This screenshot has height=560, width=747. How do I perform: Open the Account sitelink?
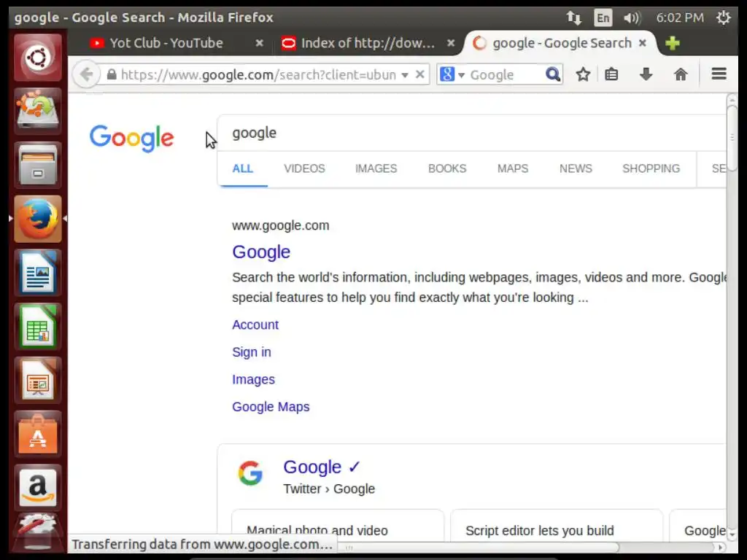pos(255,324)
